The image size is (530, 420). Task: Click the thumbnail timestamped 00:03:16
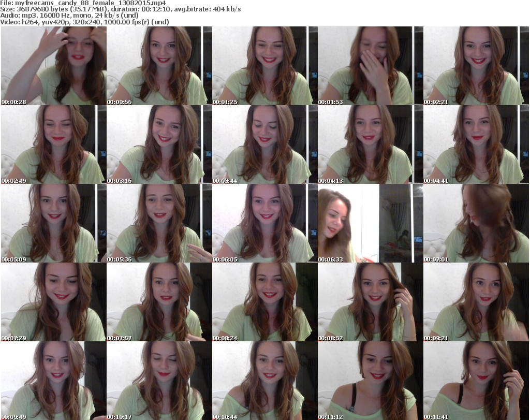click(159, 144)
